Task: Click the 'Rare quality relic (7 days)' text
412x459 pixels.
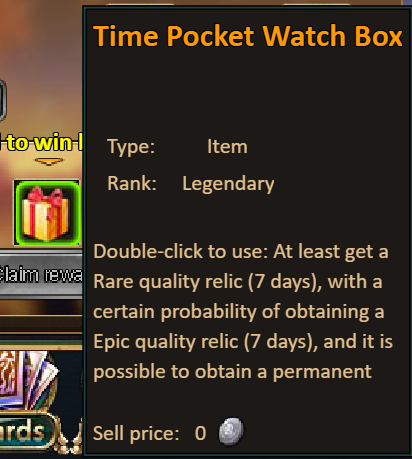Action: 205,282
